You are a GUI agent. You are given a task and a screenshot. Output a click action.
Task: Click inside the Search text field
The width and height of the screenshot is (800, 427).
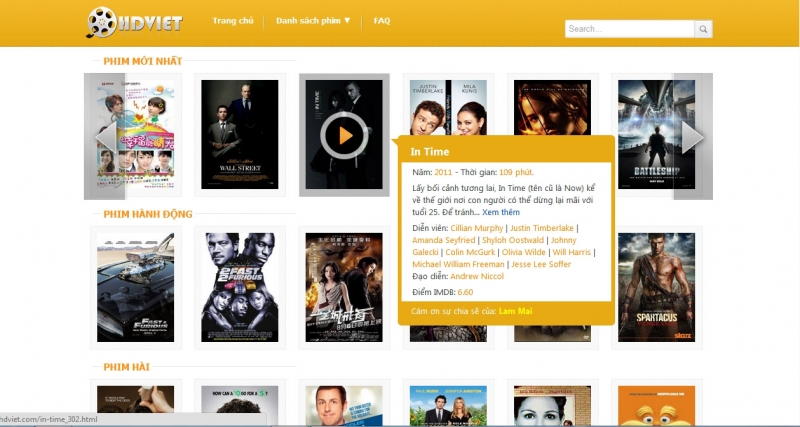click(x=629, y=29)
